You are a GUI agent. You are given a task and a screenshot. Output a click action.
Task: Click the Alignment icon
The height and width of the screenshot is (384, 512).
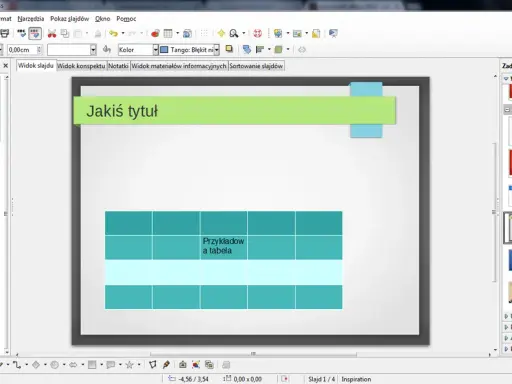[260, 50]
